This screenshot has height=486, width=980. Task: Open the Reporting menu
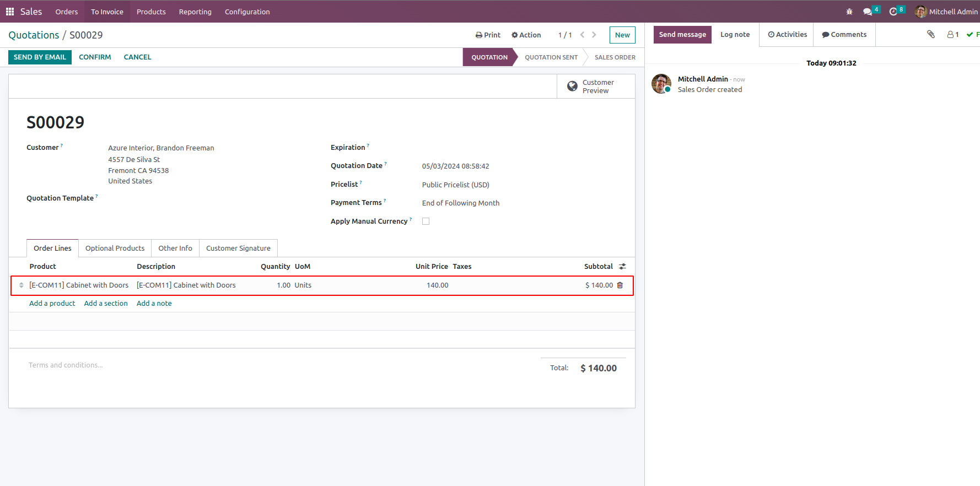[195, 12]
